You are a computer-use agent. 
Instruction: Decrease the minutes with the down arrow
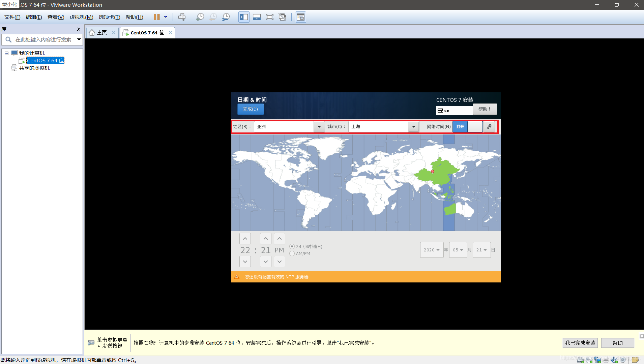tap(266, 262)
